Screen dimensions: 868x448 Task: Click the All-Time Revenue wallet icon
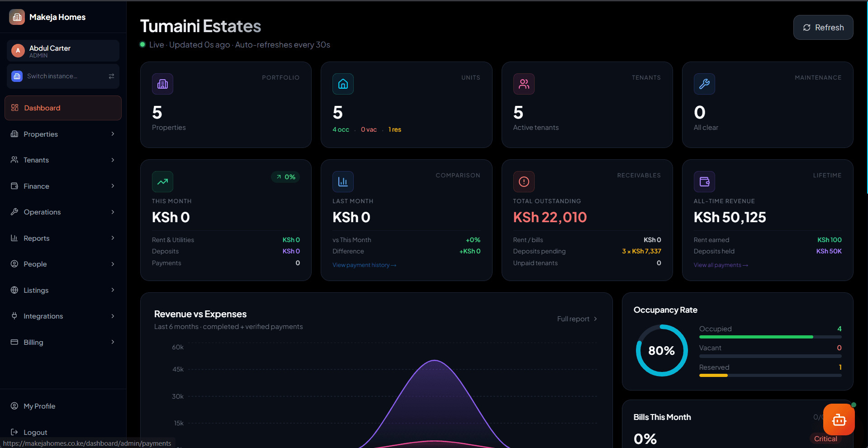tap(704, 181)
